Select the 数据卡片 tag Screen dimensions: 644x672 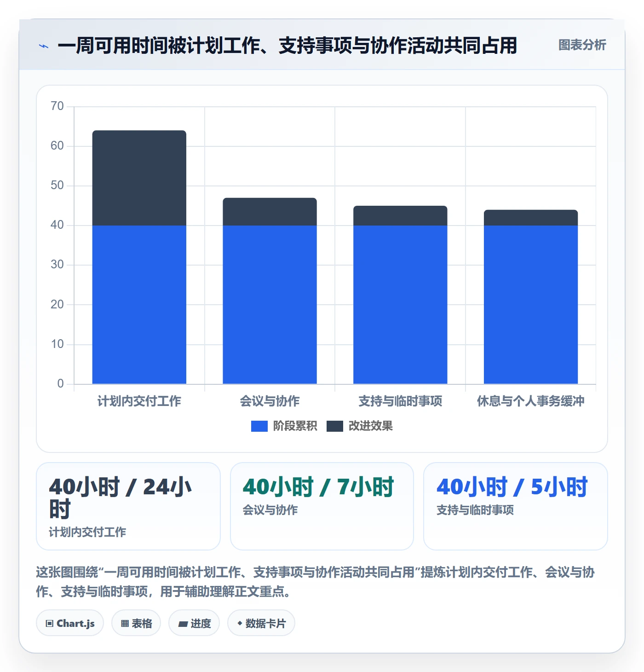[261, 623]
